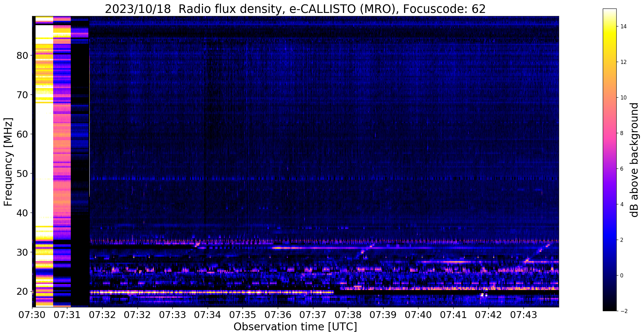Screen dimensions: 644x336
Task: Click the 07:38 time tick label
Action: tap(348, 315)
